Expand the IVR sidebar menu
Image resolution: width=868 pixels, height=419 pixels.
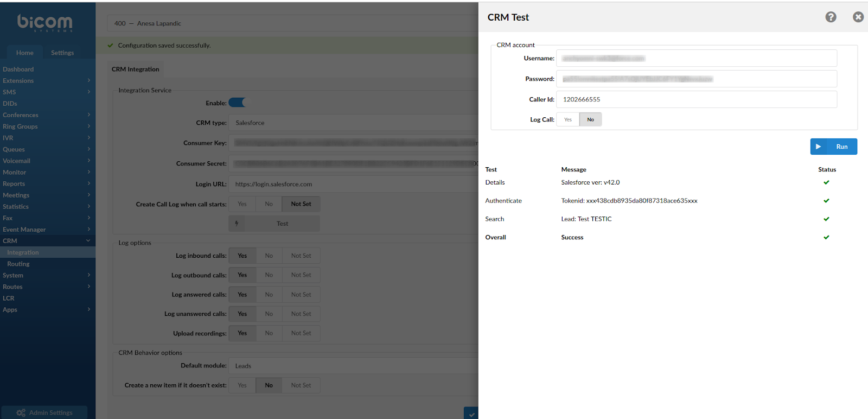(47, 138)
